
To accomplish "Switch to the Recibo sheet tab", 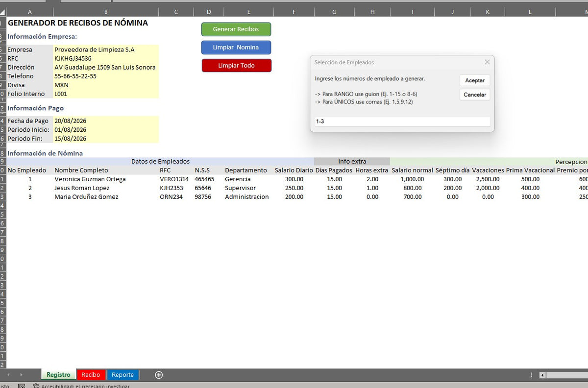I will [91, 375].
